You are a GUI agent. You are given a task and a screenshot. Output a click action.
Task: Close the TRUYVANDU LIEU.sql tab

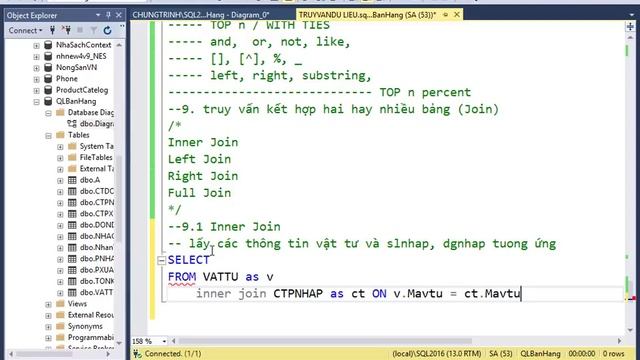pos(457,15)
